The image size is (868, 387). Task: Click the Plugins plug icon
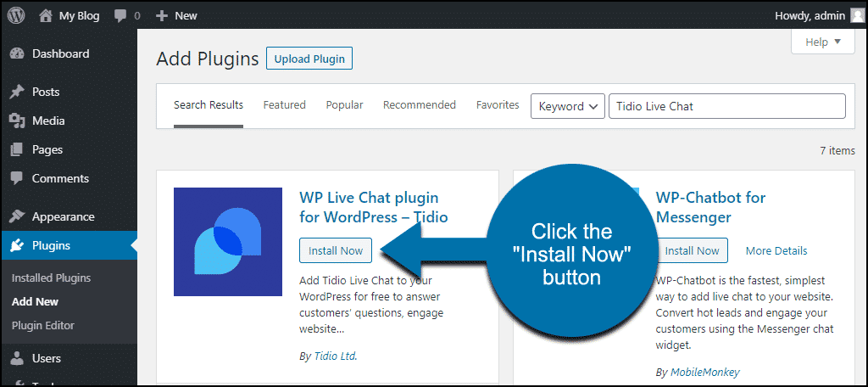17,245
